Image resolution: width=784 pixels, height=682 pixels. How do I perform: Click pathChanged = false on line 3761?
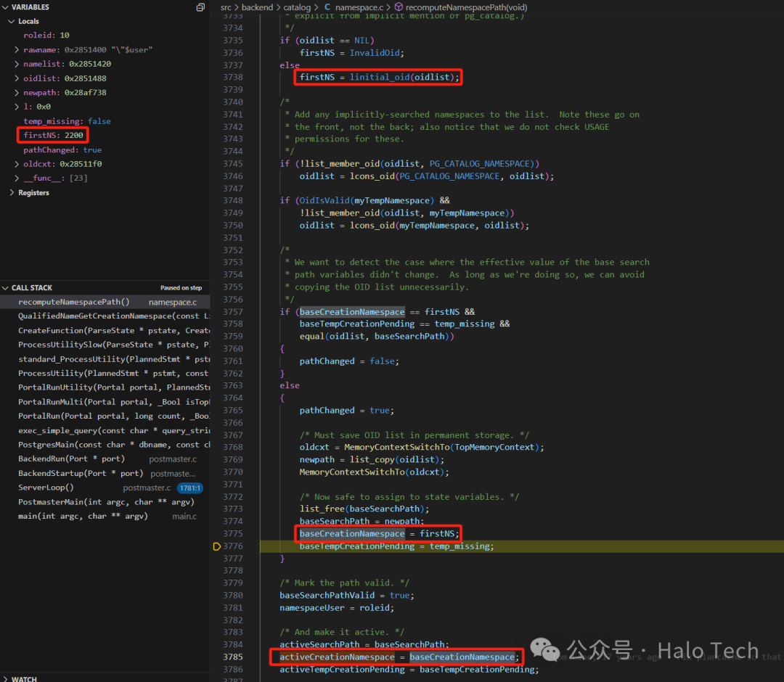pos(349,361)
